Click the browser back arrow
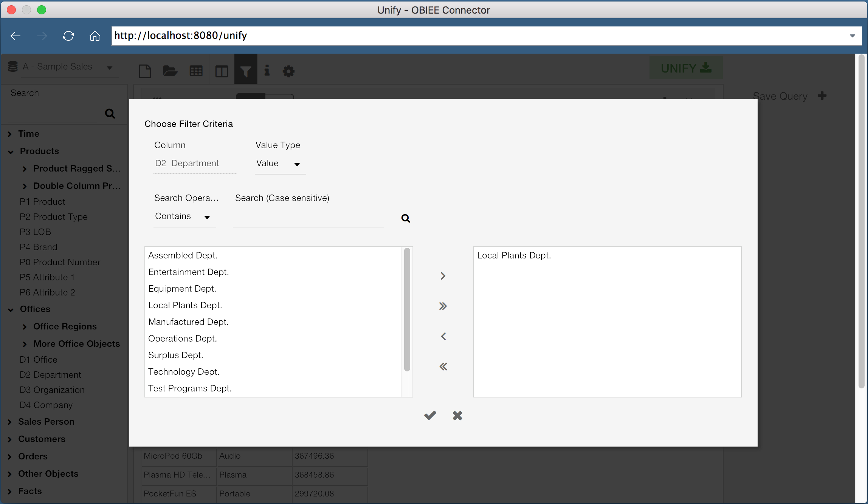The width and height of the screenshot is (868, 504). point(16,36)
